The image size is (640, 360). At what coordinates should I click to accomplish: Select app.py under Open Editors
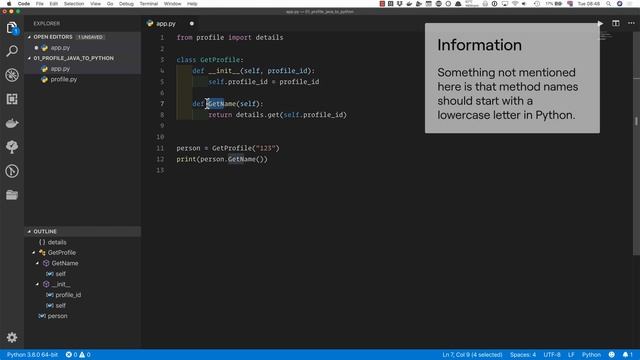coord(83,48)
